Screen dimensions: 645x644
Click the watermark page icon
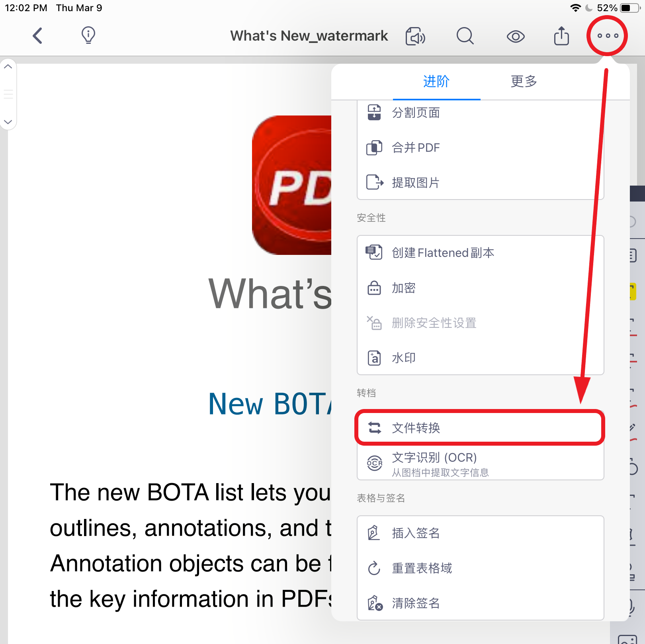(374, 358)
